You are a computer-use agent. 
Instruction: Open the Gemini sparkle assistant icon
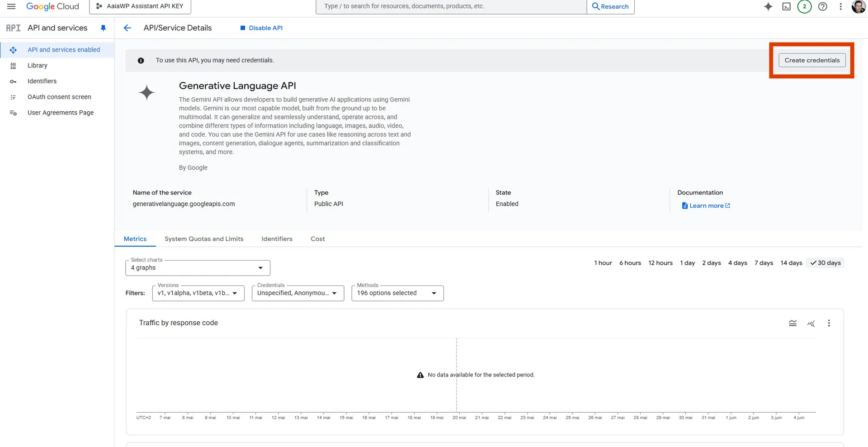click(768, 6)
